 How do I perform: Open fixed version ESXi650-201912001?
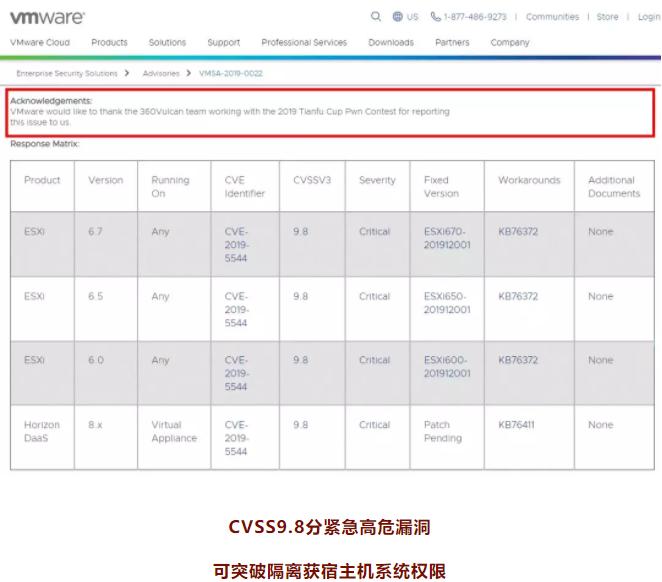(x=447, y=303)
